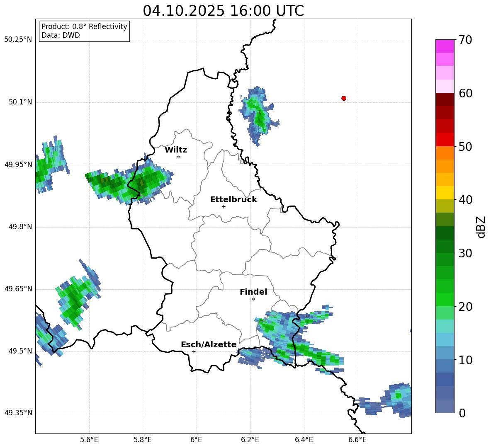The height and width of the screenshot is (448, 491).
Task: Click the Ettelbruck station cross marker
Action: (x=224, y=206)
